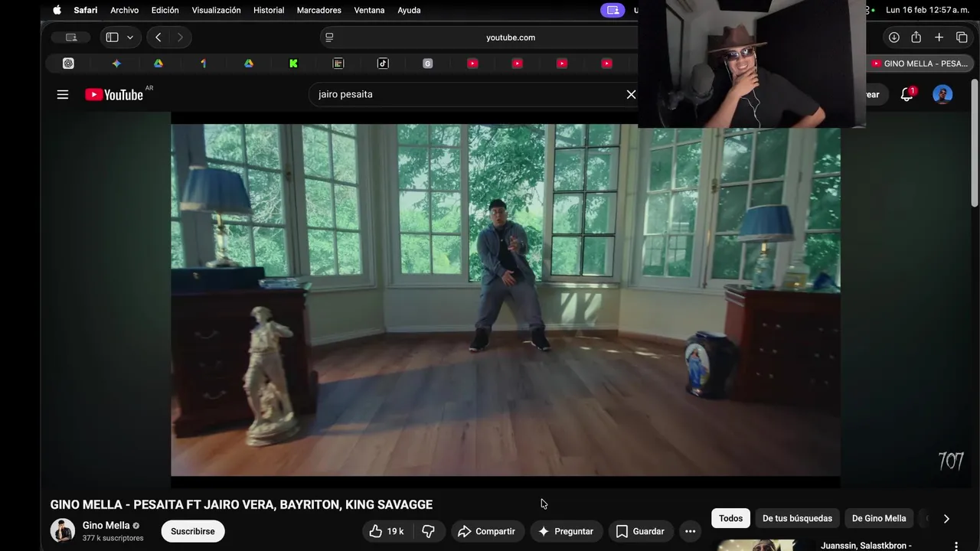Like the video with thumbs up
This screenshot has height=551, width=980.
(x=387, y=531)
